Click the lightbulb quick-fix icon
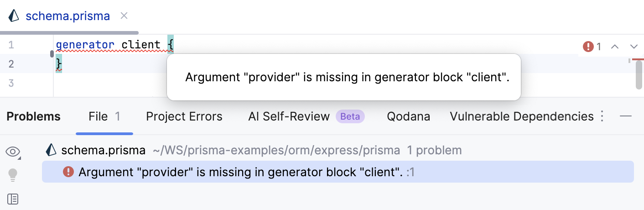 click(13, 174)
